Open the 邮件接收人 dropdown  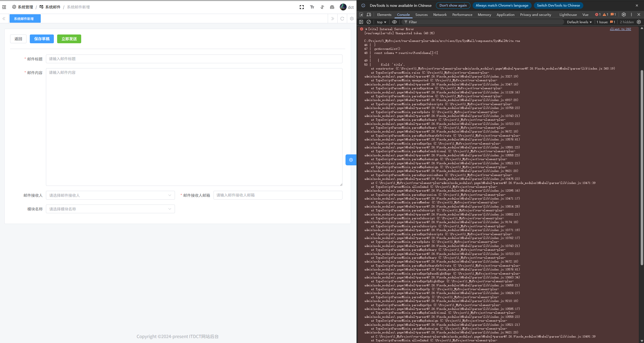click(110, 195)
